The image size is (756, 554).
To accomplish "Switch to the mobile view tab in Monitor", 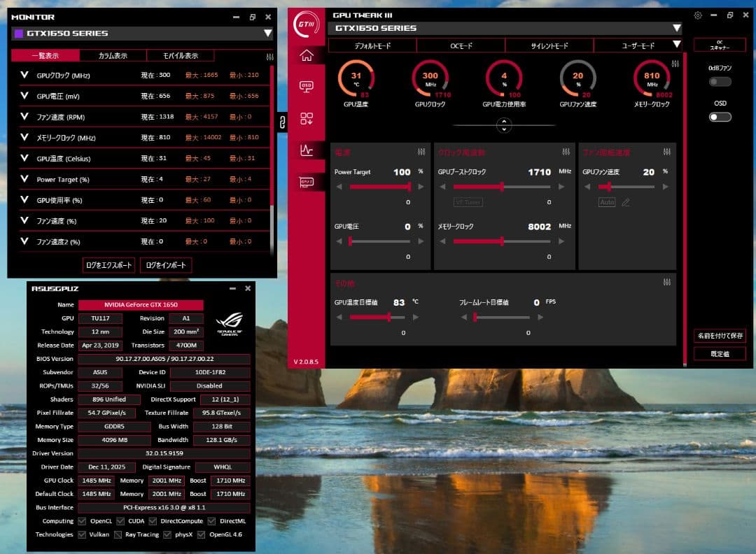I will 181,55.
